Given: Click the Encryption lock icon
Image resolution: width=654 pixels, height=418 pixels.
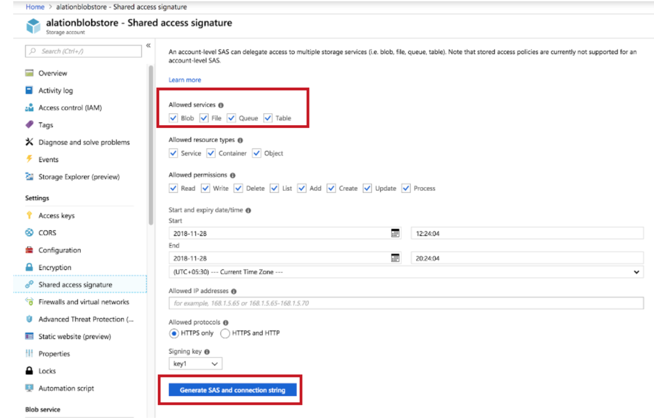Looking at the screenshot, I should (x=29, y=267).
